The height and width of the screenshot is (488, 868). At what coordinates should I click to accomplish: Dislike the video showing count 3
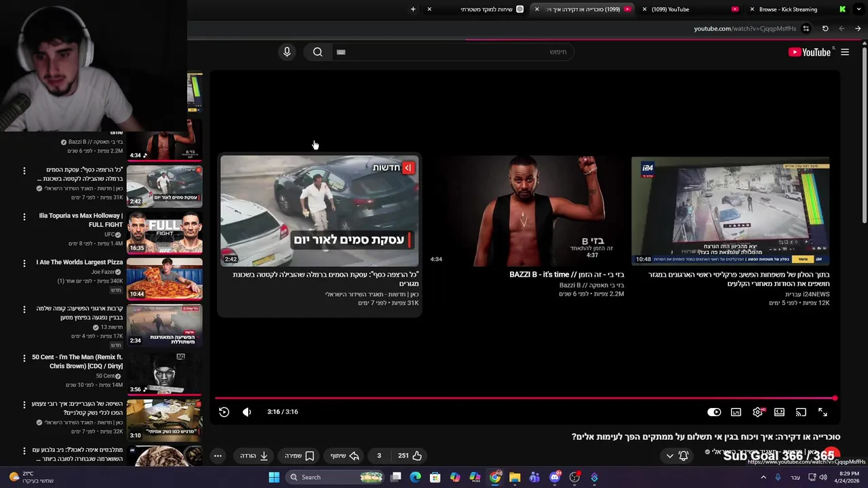click(379, 455)
